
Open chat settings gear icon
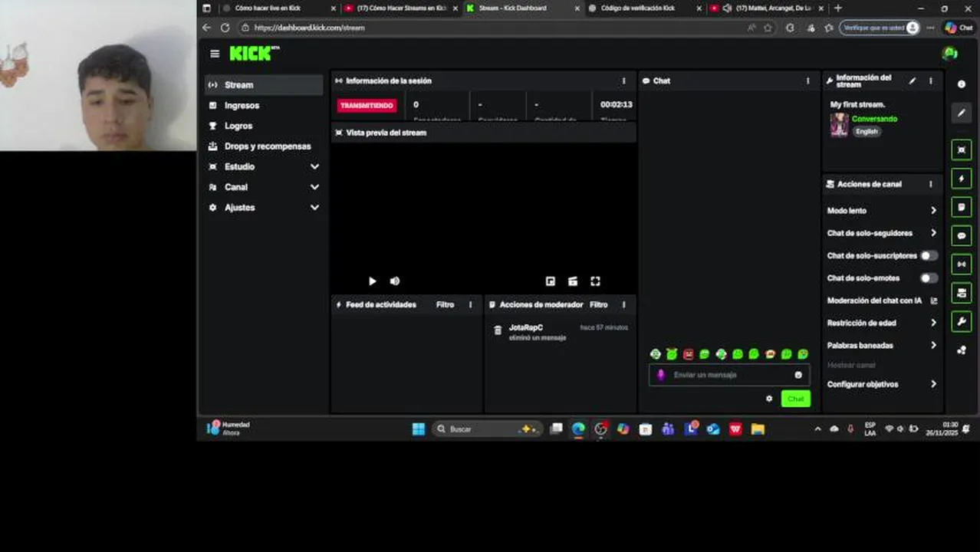click(x=769, y=399)
